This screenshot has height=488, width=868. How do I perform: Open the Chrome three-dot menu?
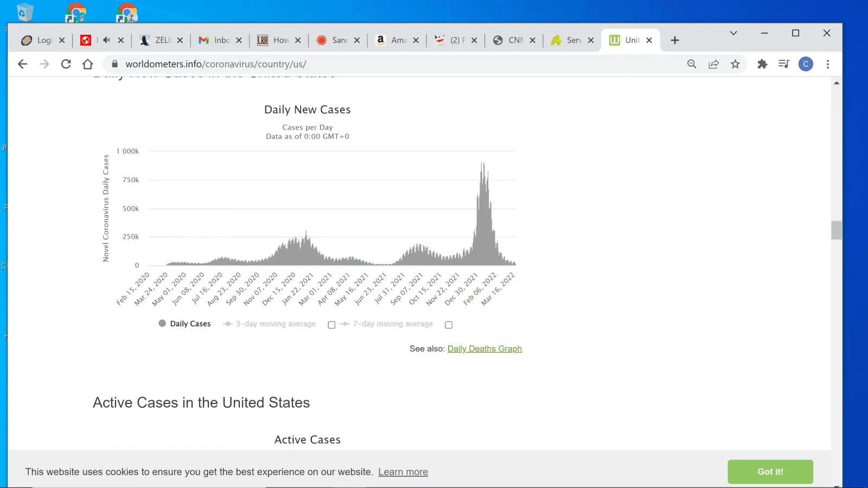827,64
